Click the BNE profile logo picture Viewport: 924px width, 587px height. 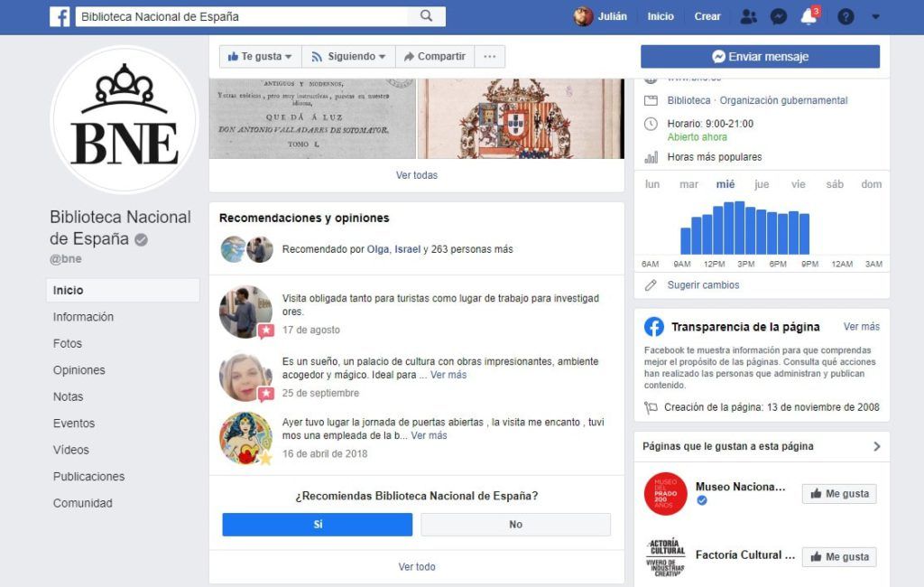coord(125,120)
